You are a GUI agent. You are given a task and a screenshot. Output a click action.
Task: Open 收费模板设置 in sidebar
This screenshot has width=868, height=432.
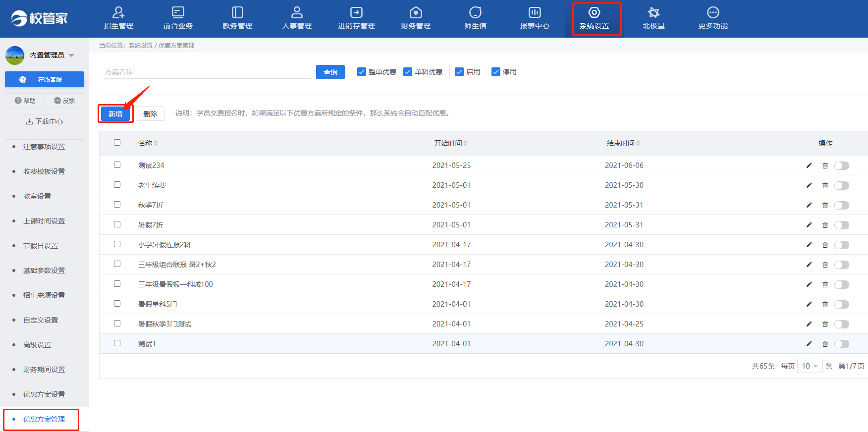click(x=44, y=171)
